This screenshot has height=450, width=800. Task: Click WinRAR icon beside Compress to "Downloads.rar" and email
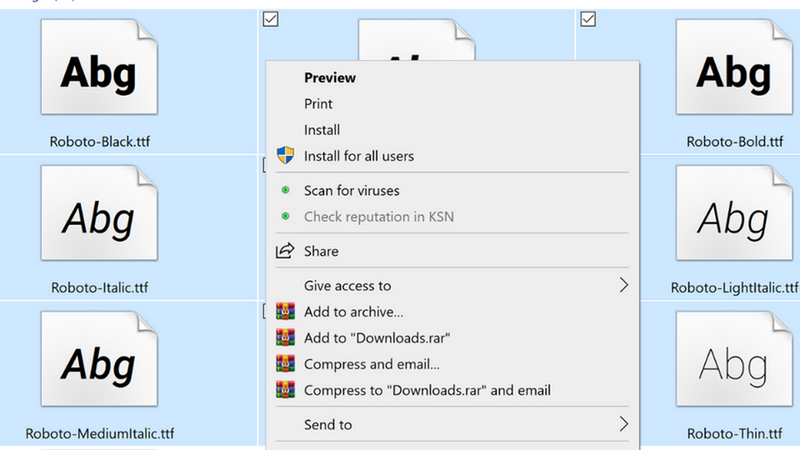pos(285,390)
